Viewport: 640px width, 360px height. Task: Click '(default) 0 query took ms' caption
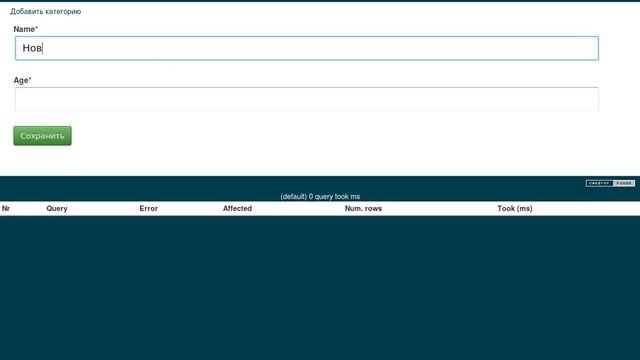pyautogui.click(x=320, y=196)
